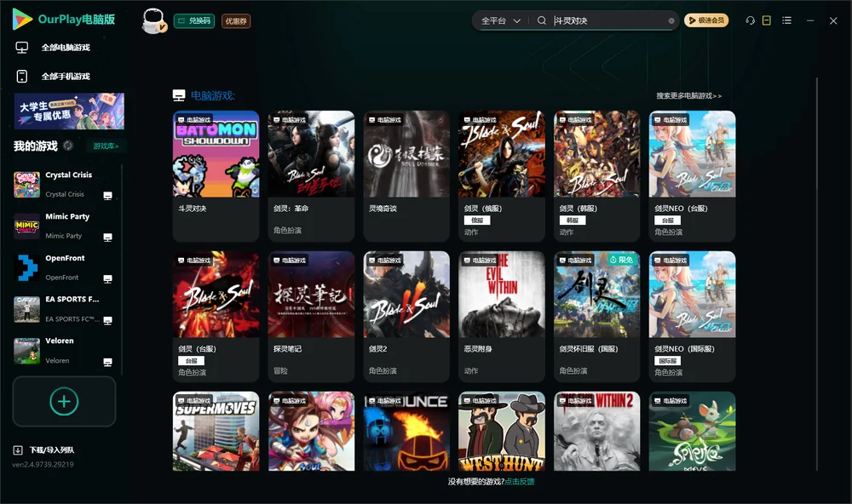Open the 探灵笔记 game card
Viewport: 852px width, 504px height.
[x=311, y=317]
